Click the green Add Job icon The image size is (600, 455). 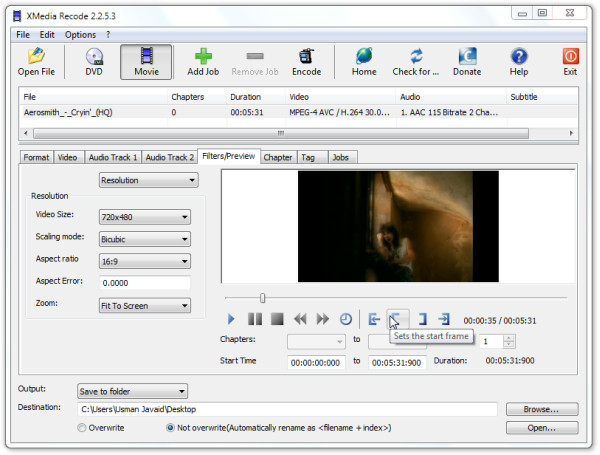coord(203,62)
